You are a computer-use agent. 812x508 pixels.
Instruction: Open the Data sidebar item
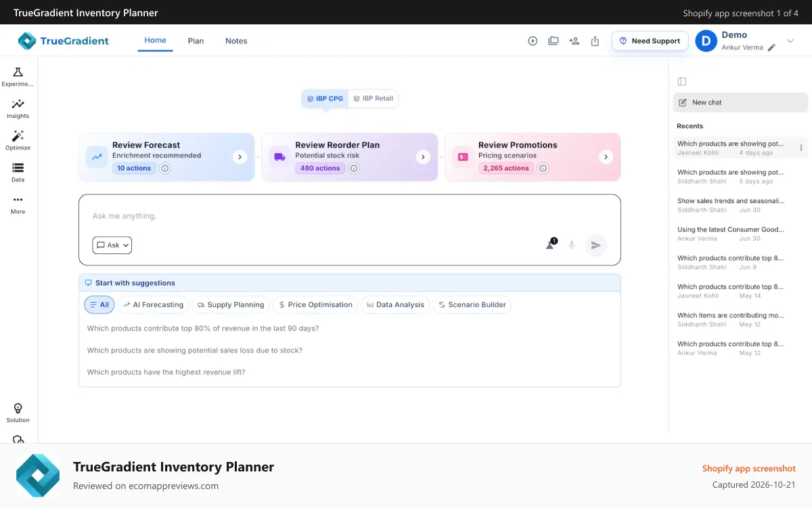coord(18,172)
